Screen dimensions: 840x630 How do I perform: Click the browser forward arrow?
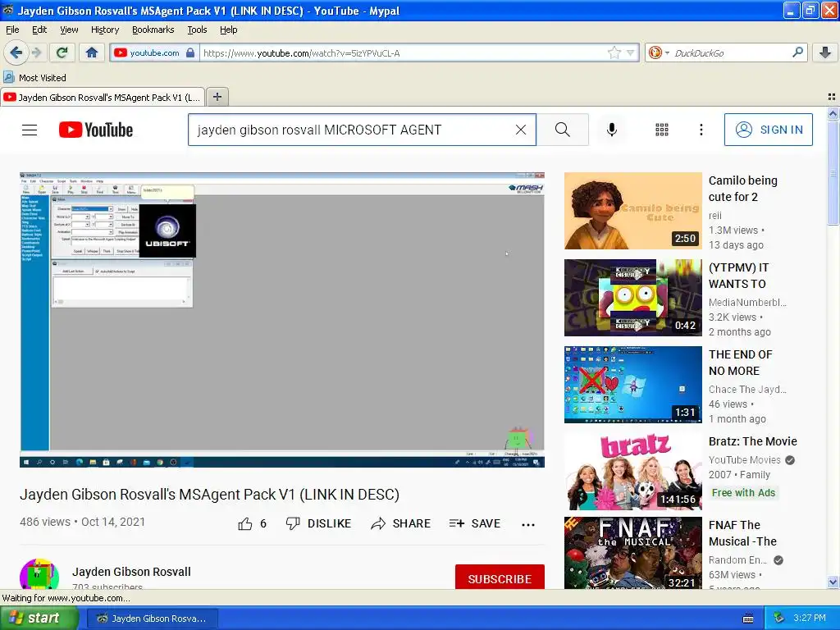click(x=36, y=52)
